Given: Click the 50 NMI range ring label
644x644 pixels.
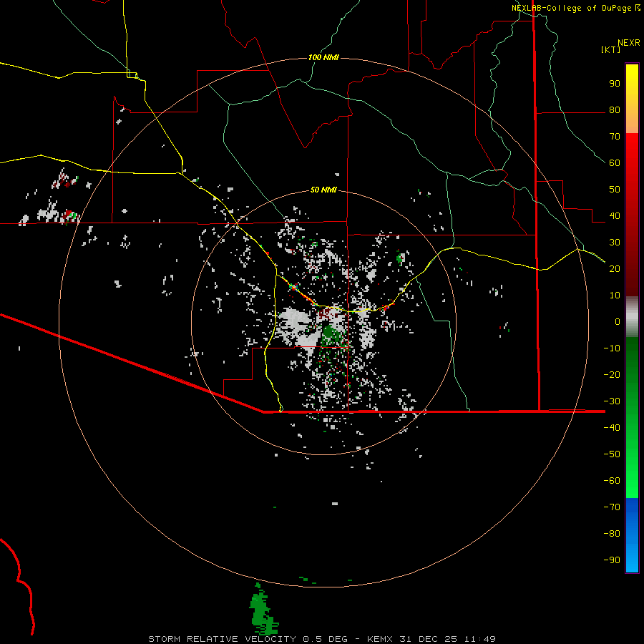Looking at the screenshot, I should (323, 190).
